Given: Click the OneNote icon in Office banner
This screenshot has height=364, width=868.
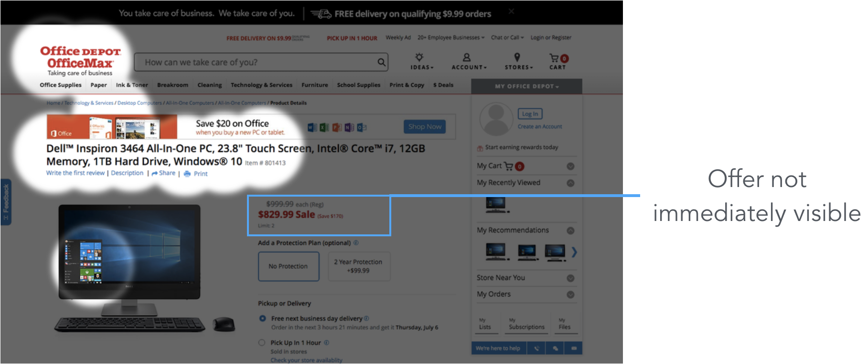Looking at the screenshot, I should (349, 127).
